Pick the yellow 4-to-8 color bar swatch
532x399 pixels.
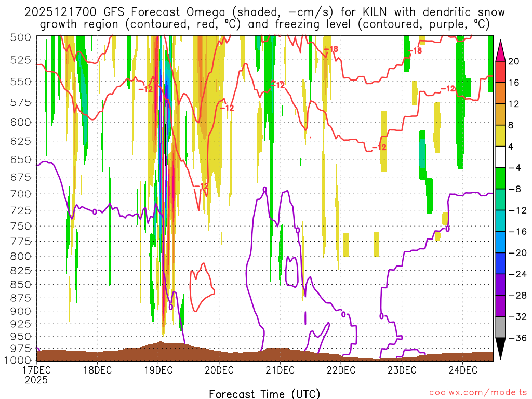point(500,136)
